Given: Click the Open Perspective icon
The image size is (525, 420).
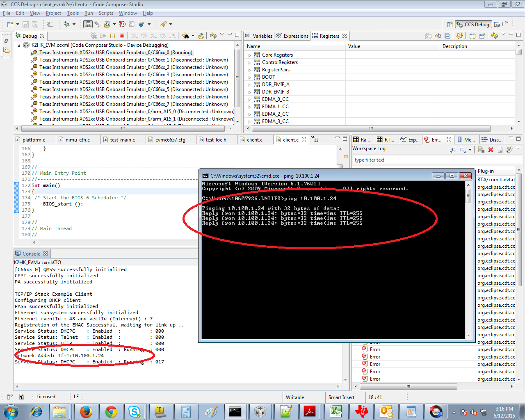Looking at the screenshot, I should click(450, 25).
